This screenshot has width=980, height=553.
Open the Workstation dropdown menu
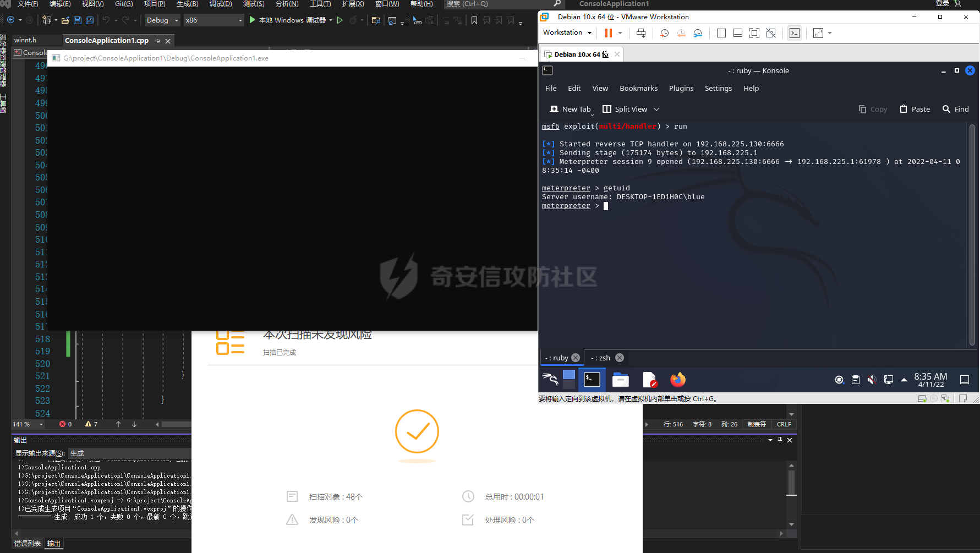[x=567, y=32]
